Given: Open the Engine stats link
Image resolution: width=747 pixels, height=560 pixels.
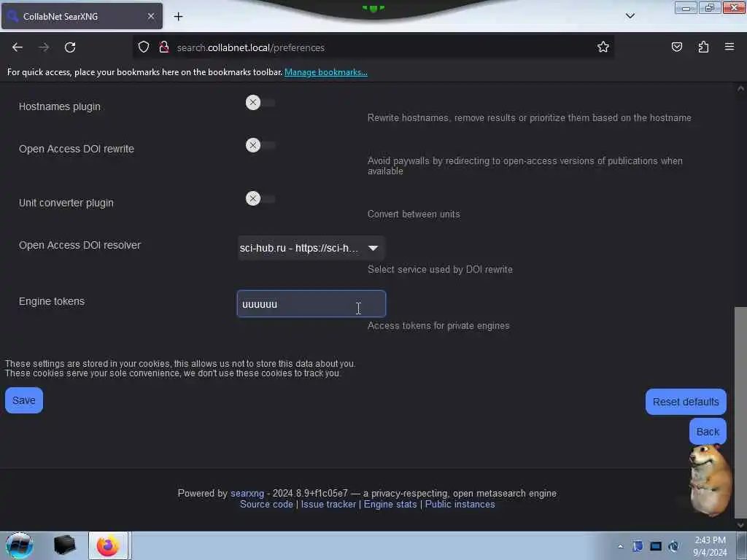Looking at the screenshot, I should tap(390, 505).
